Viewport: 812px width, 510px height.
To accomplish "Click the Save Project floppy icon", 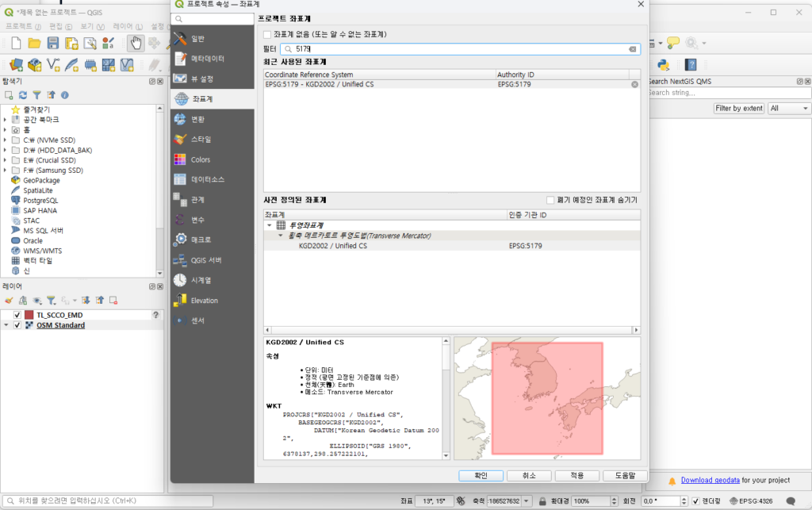I will [53, 43].
